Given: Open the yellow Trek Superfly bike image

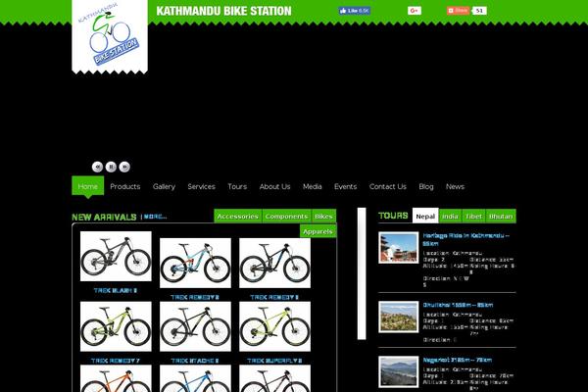Looking at the screenshot, I should [x=274, y=326].
